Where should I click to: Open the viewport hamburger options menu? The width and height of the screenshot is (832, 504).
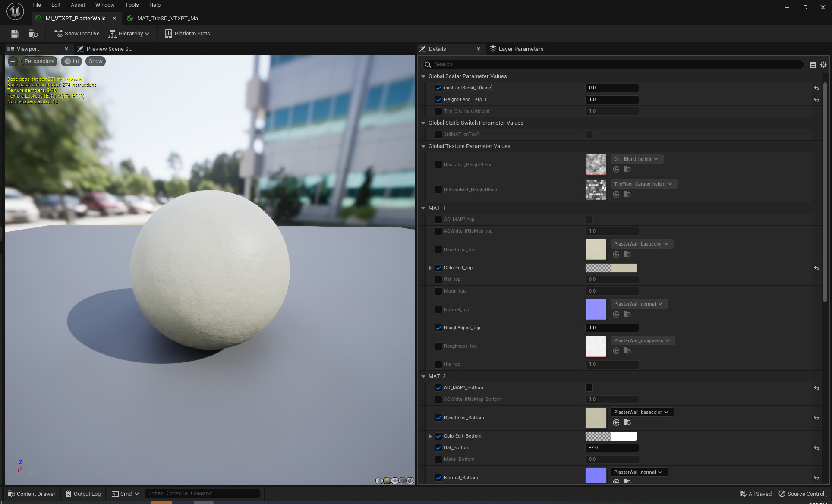coord(13,61)
